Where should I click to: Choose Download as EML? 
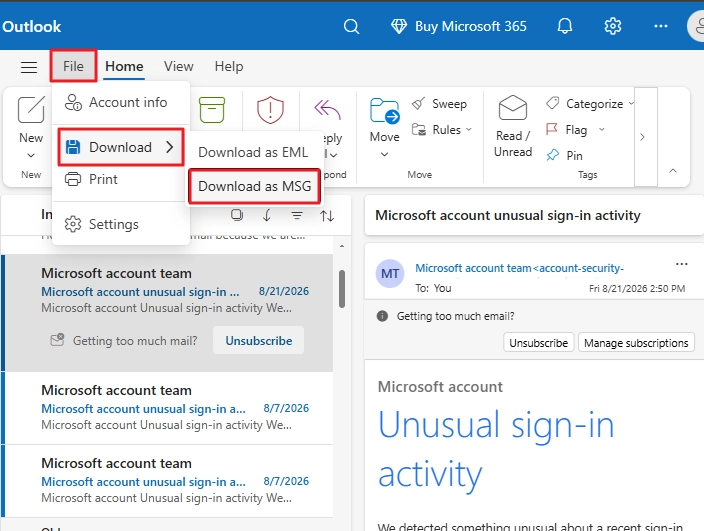[x=254, y=152]
